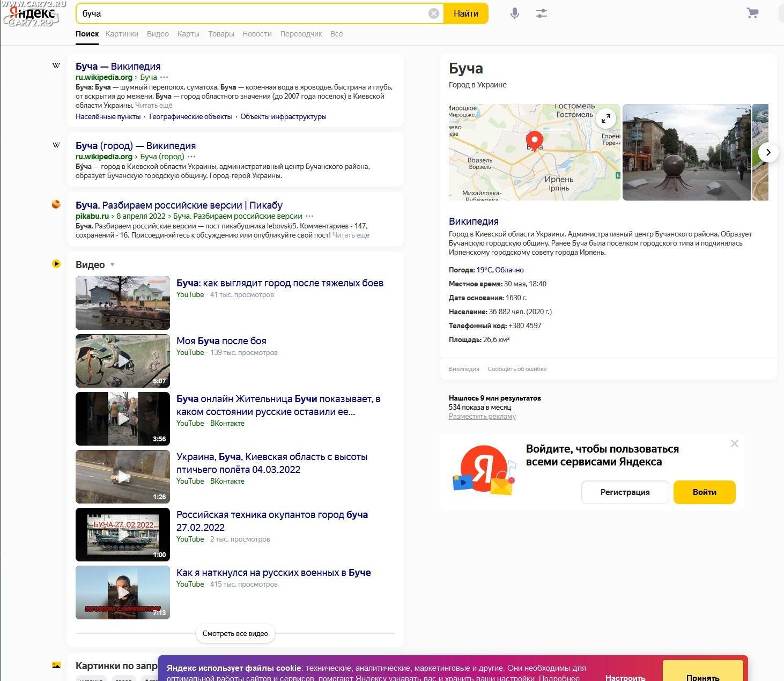Play thumbnail of 'как выглядит город после' video
The width and height of the screenshot is (784, 681).
click(x=123, y=303)
